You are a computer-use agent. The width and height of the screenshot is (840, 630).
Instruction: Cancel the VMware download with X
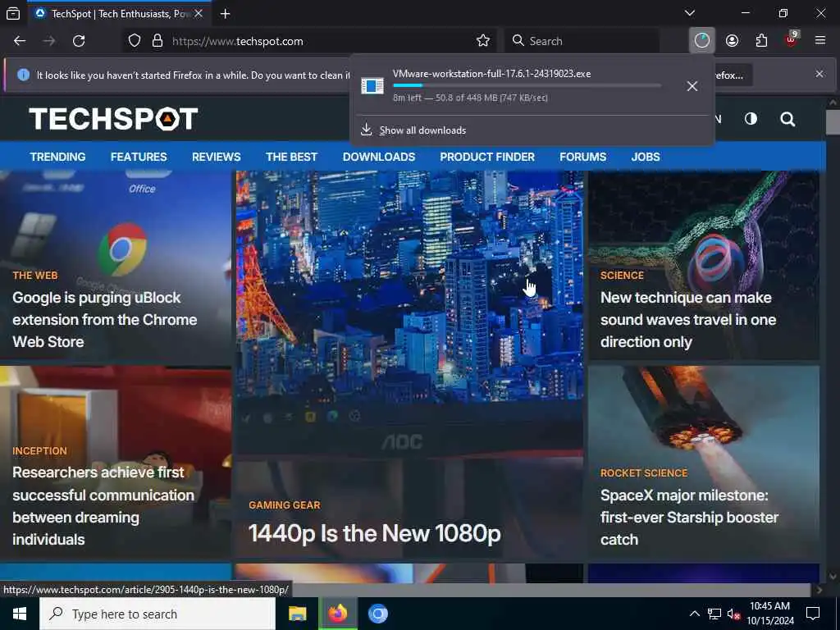(692, 85)
